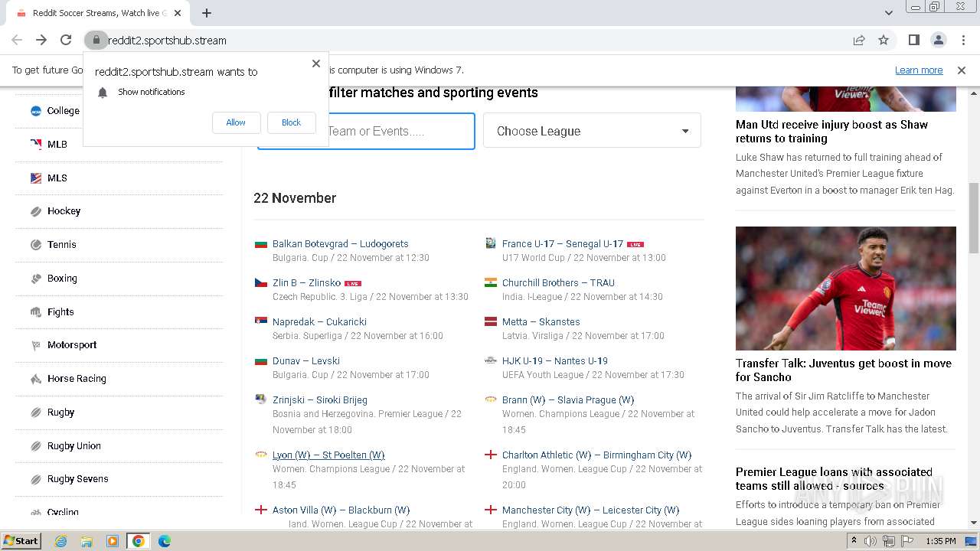Open the Tennis category link
This screenshot has height=551, width=980.
62,244
